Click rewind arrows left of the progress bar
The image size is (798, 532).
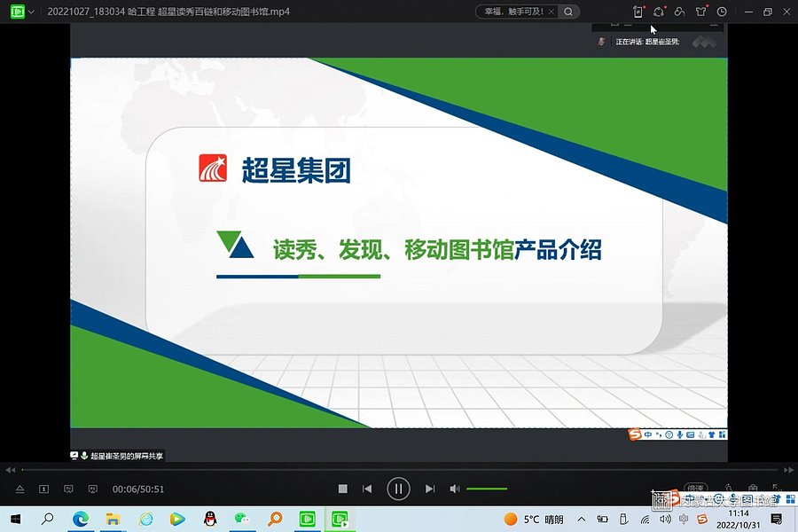click(10, 469)
